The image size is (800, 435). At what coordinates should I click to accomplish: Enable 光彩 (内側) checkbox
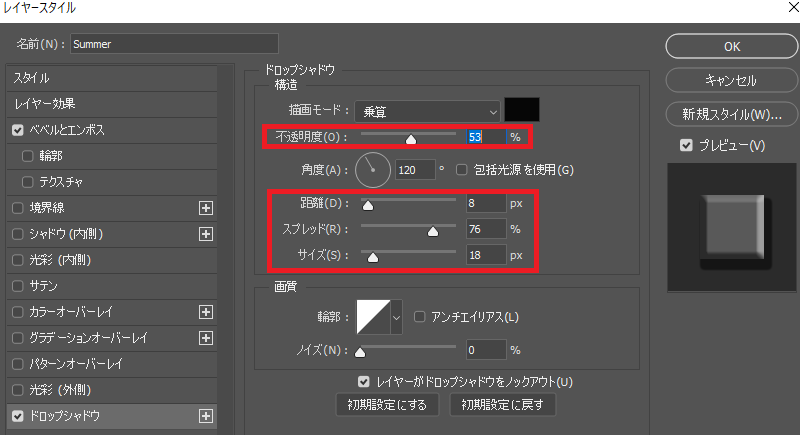[x=18, y=260]
